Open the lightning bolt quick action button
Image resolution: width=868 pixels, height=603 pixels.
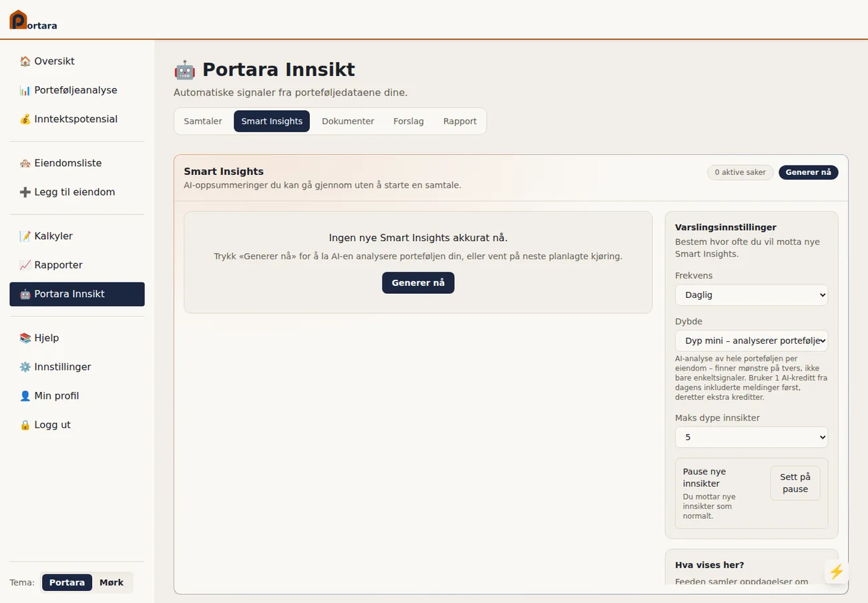(x=837, y=572)
